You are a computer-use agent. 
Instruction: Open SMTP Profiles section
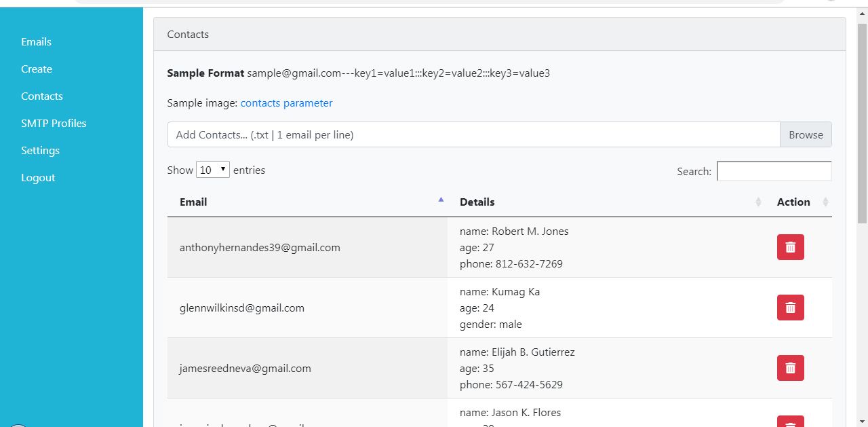(54, 124)
